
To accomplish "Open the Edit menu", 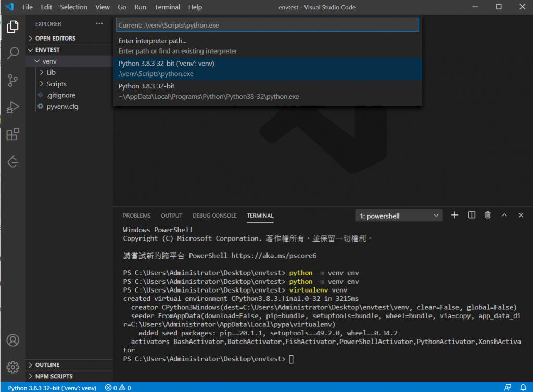I will (x=46, y=7).
